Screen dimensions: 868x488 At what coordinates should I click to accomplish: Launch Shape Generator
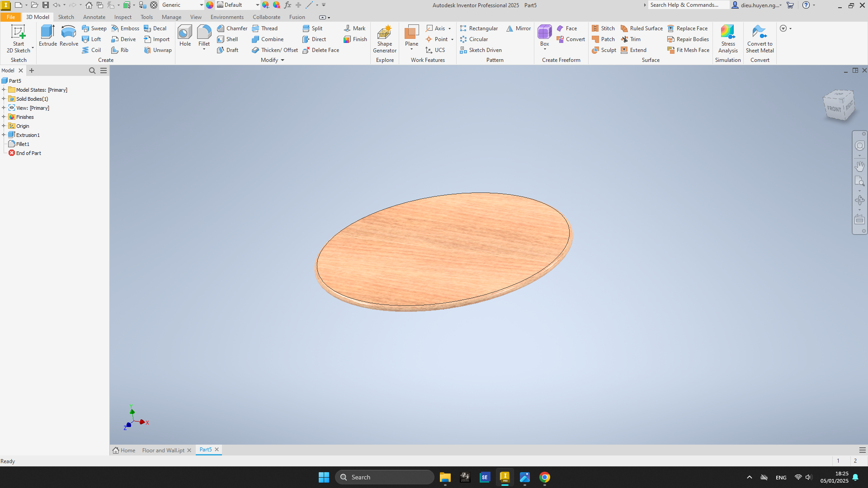385,39
